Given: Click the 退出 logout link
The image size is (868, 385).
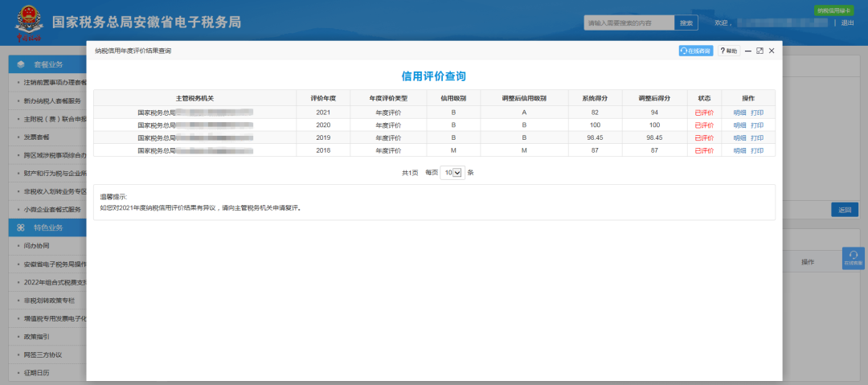Looking at the screenshot, I should (848, 23).
